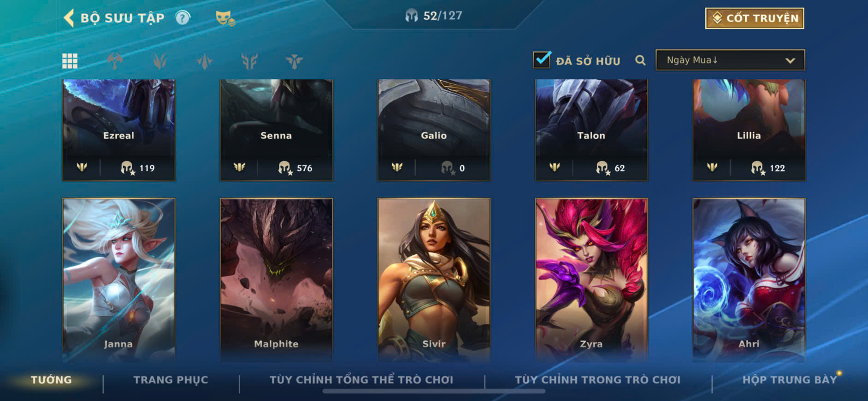Go back using the arrow beside Bộ Sưu Tập
Screen dimensions: 868x401
click(x=69, y=18)
